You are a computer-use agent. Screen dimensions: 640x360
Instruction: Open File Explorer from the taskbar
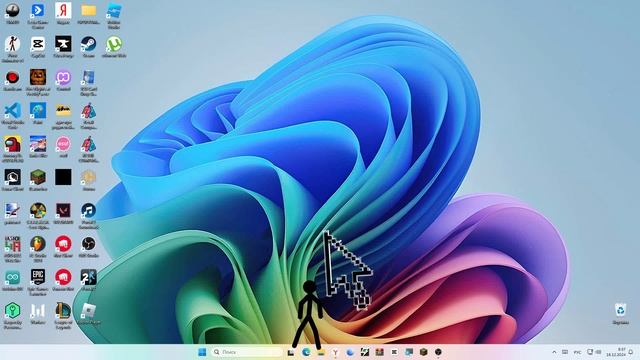coord(321,352)
